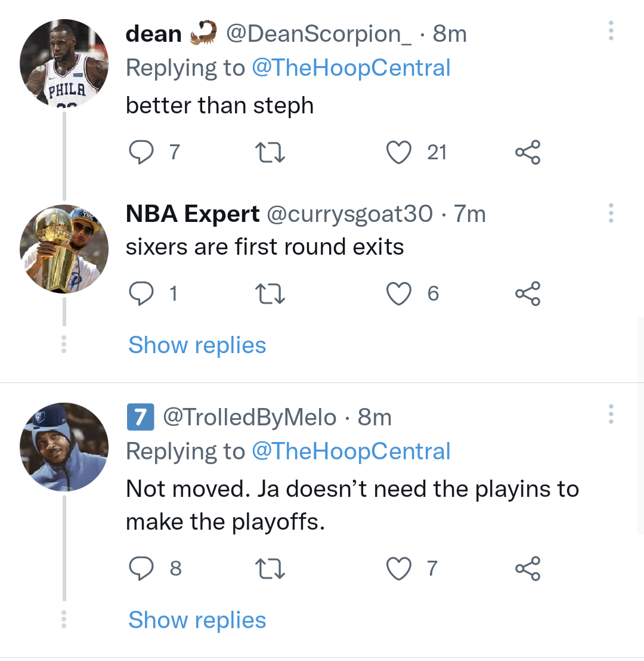Image resolution: width=644 pixels, height=661 pixels.
Task: Open the share menu on dean's tweet
Action: (527, 152)
